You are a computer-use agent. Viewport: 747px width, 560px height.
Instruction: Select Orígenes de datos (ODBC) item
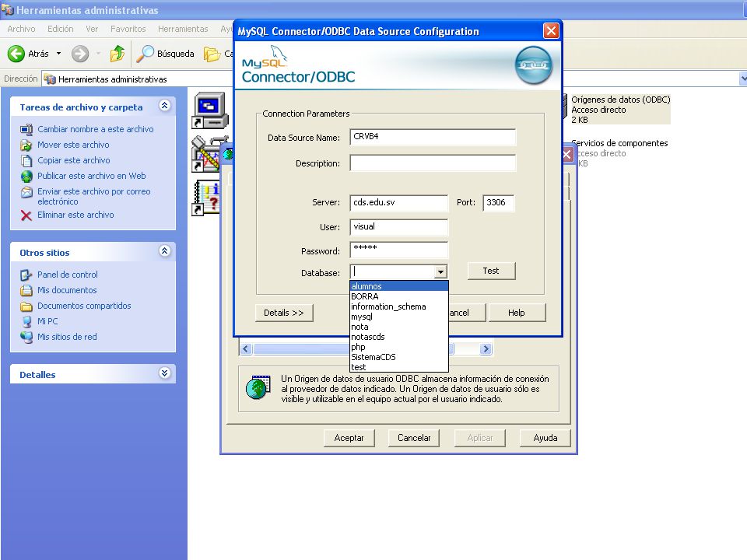(620, 110)
